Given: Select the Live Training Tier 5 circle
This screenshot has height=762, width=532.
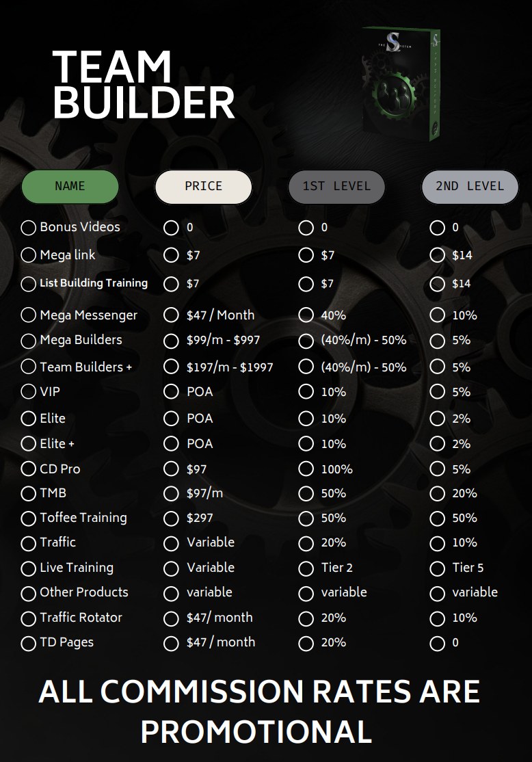Looking at the screenshot, I should point(437,568).
